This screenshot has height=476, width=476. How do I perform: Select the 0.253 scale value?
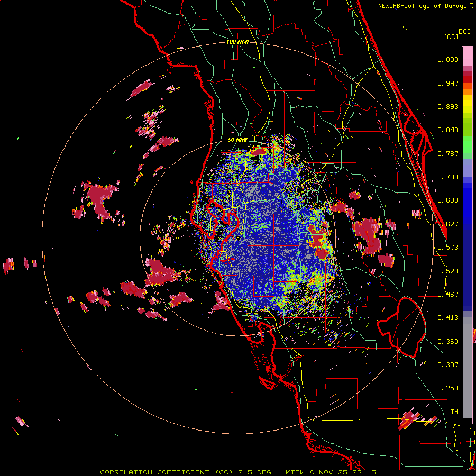coord(448,388)
